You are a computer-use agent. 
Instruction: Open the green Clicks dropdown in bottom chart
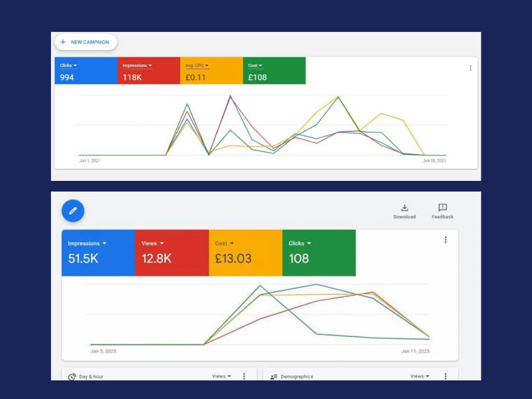point(300,243)
